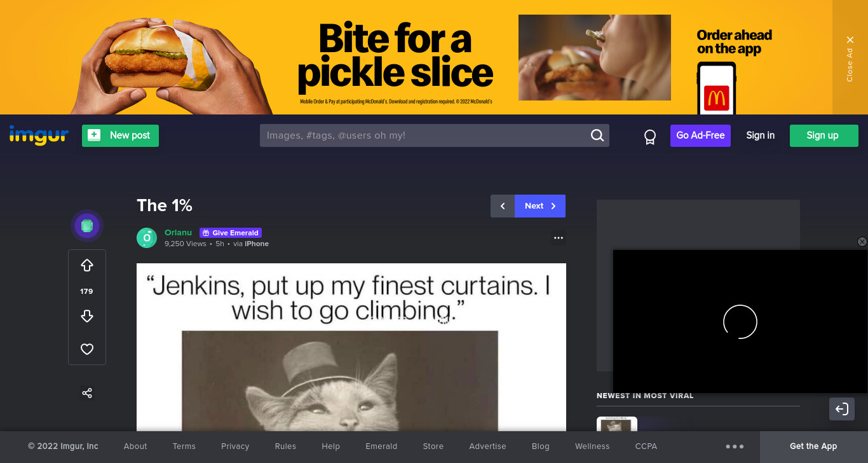Click in the Images, #tags, @users search field

[x=424, y=135]
